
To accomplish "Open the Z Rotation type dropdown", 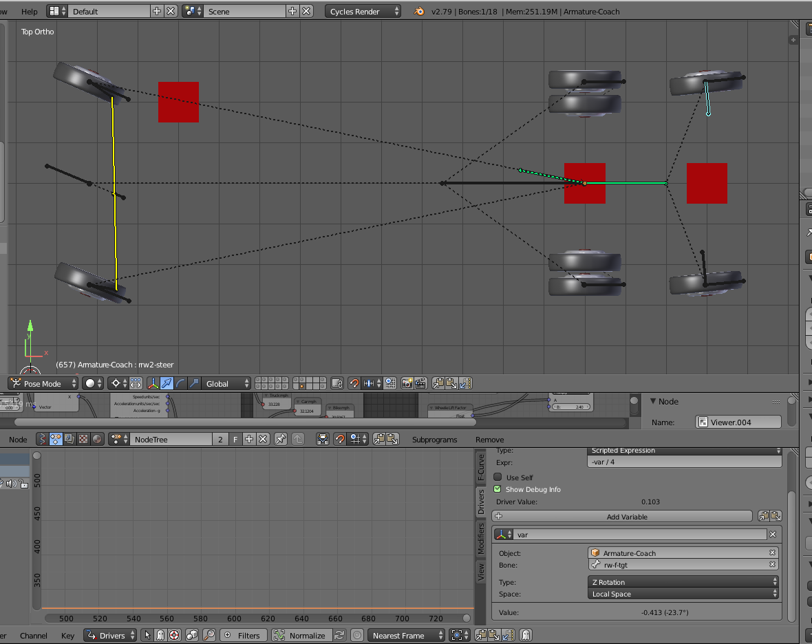I will click(x=684, y=582).
